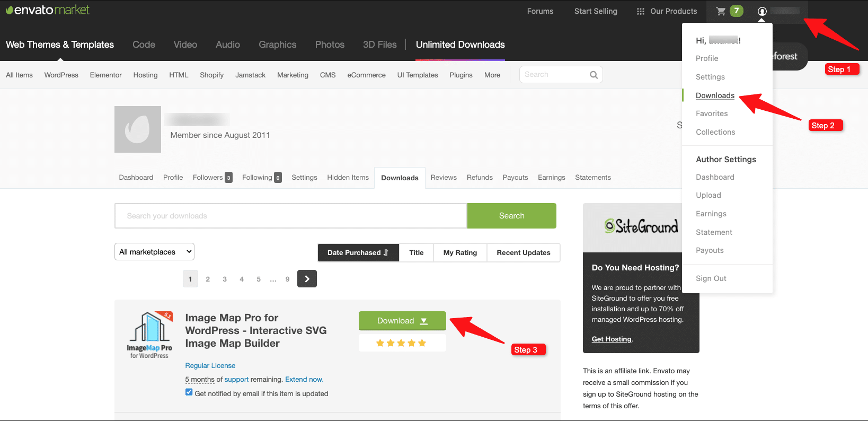Click the user account avatar icon

tap(762, 11)
